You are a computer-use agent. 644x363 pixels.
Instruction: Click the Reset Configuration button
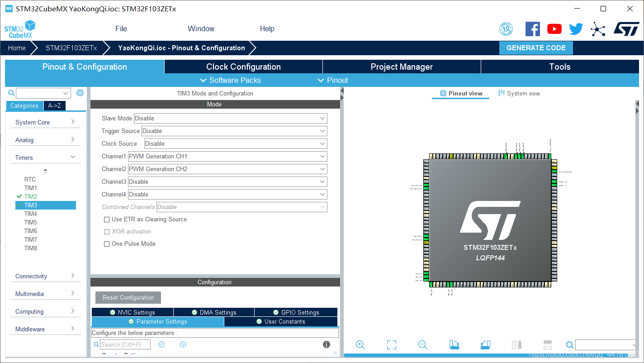(x=128, y=297)
